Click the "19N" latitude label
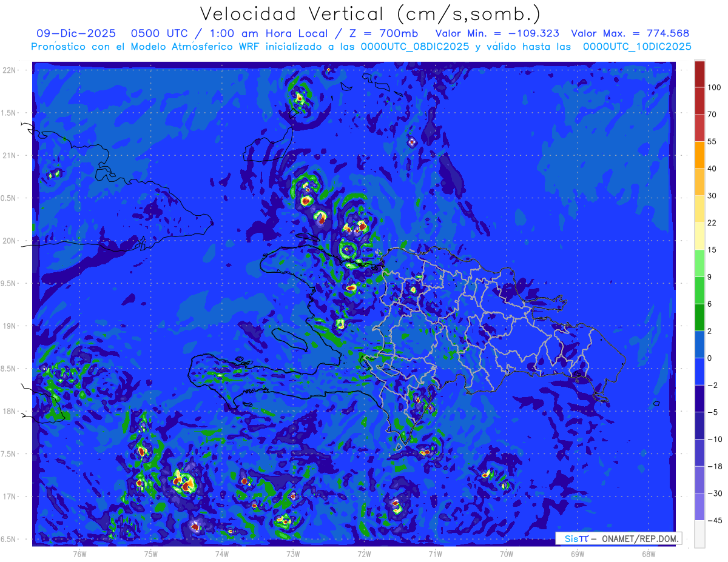Image resolution: width=728 pixels, height=562 pixels. click(x=10, y=326)
